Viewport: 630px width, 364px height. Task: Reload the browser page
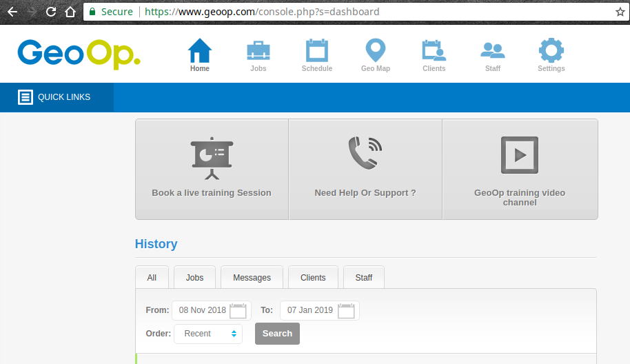(x=51, y=12)
